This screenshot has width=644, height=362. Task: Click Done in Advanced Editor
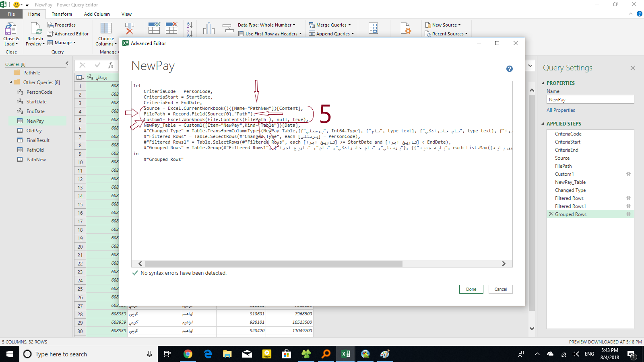(471, 289)
